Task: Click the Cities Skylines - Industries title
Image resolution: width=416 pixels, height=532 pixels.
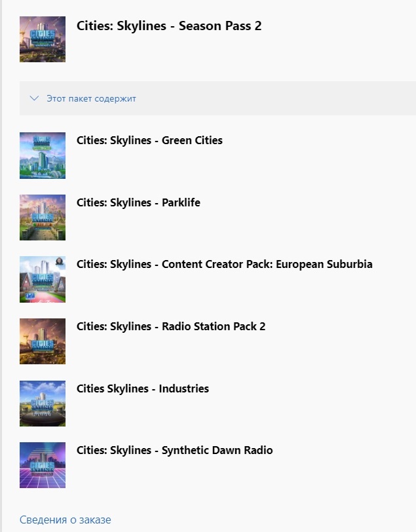Action: coord(143,389)
